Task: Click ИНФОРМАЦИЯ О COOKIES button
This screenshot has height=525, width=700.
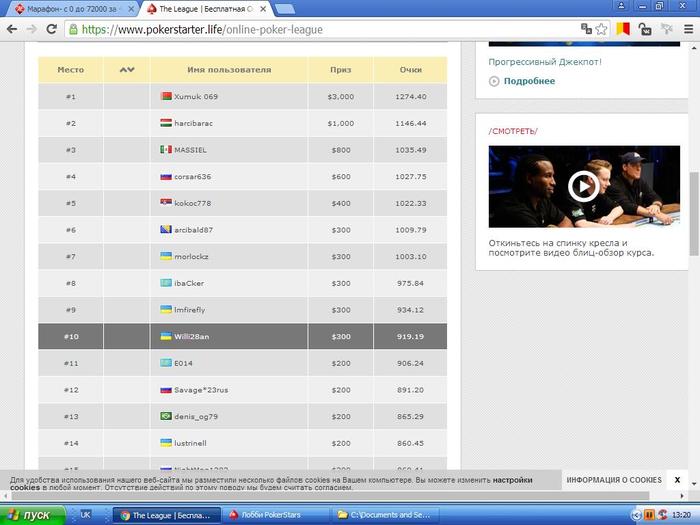Action: click(614, 480)
